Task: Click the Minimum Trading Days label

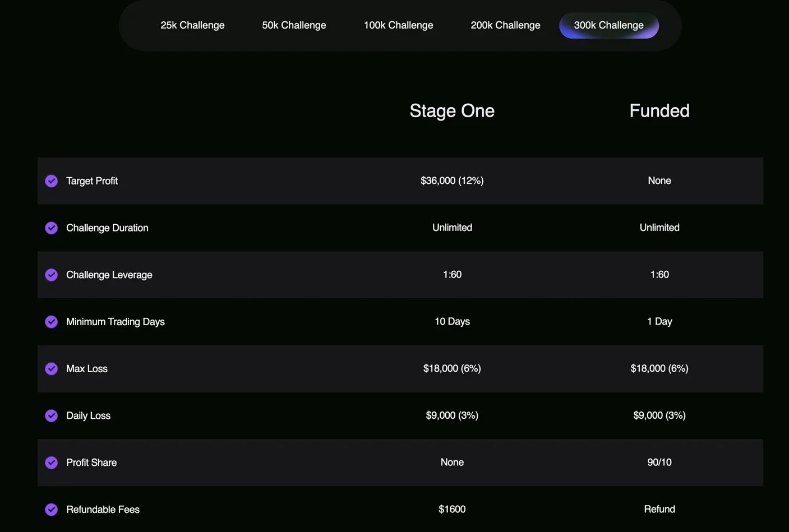Action: [x=116, y=322]
